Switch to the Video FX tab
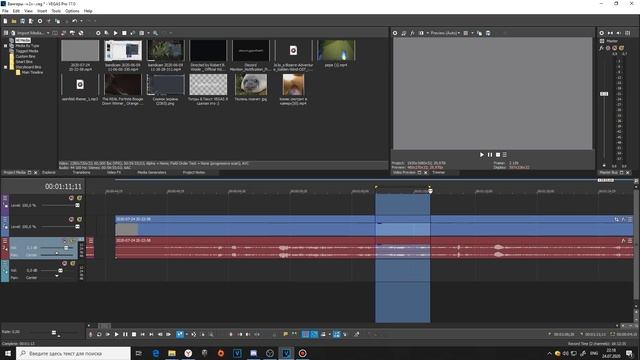This screenshot has height=360, width=640. pos(113,173)
